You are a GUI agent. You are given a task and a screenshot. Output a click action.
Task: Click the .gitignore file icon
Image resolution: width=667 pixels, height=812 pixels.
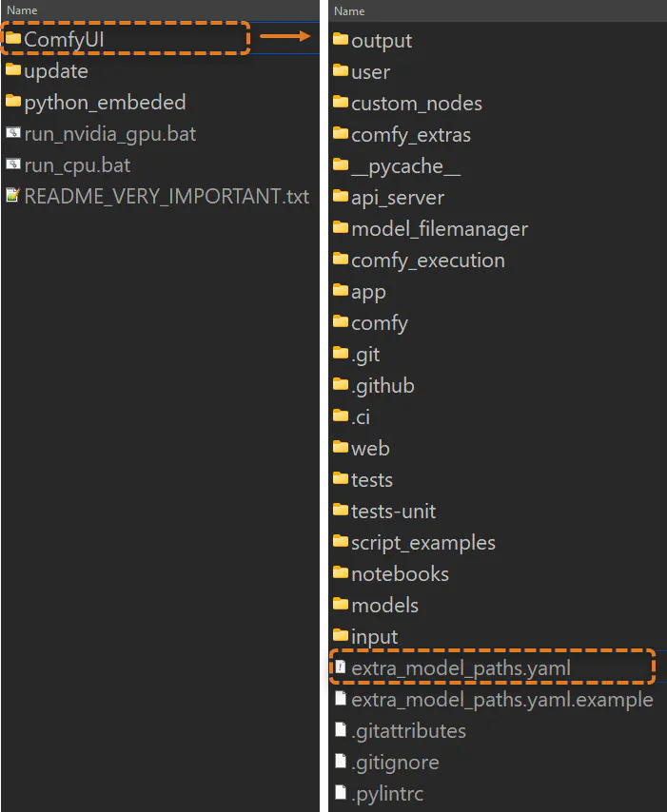point(341,761)
